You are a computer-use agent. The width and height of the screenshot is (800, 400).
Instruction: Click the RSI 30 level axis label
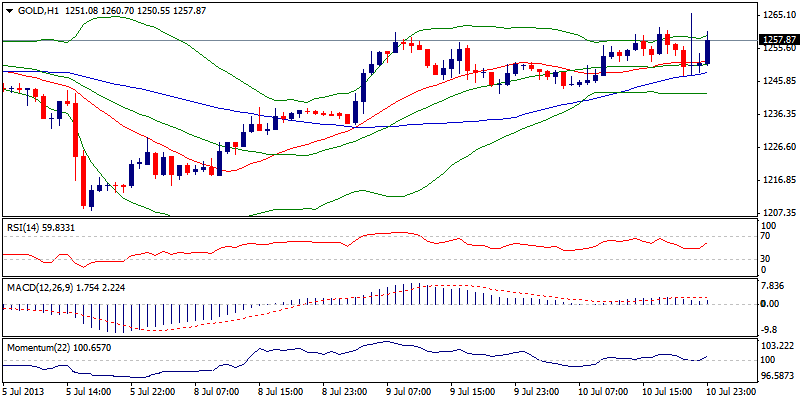pyautogui.click(x=766, y=258)
